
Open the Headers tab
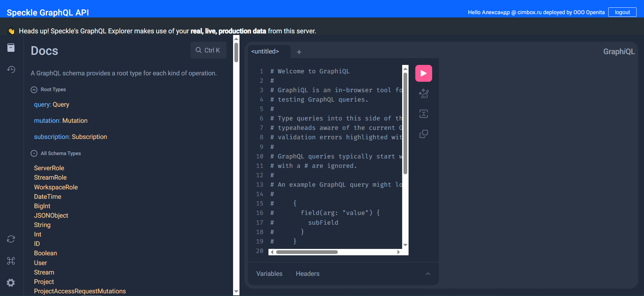point(308,274)
